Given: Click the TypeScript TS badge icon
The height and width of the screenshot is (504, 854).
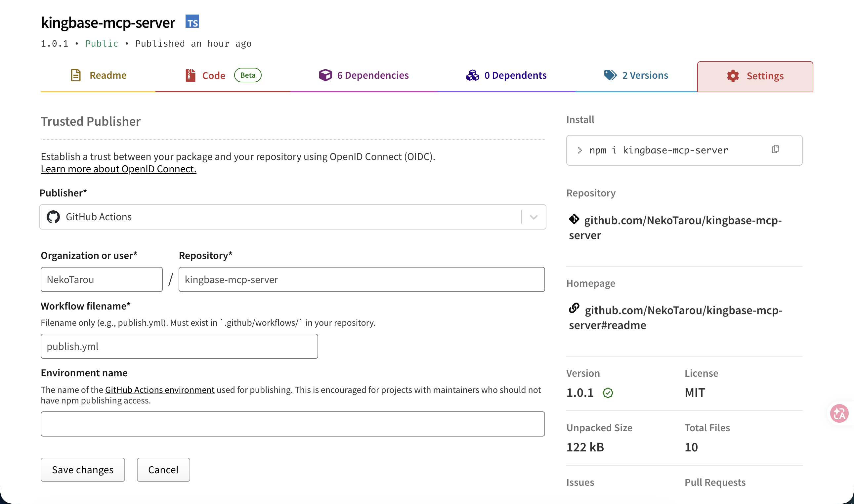Looking at the screenshot, I should coord(192,22).
